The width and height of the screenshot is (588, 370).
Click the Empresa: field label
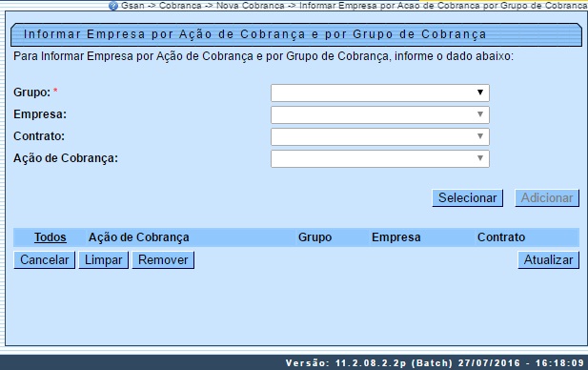pyautogui.click(x=40, y=114)
